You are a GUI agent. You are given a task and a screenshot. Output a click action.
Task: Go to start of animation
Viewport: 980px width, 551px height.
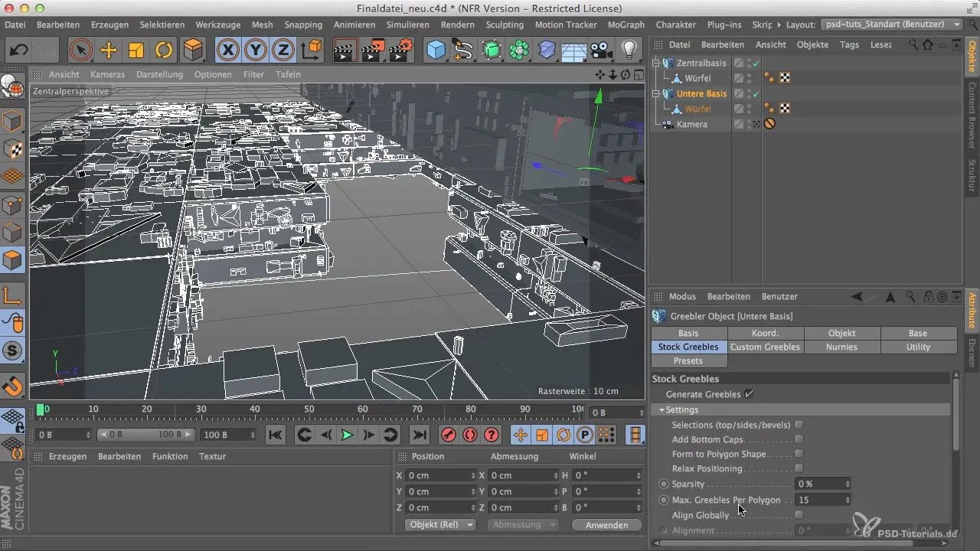click(276, 435)
